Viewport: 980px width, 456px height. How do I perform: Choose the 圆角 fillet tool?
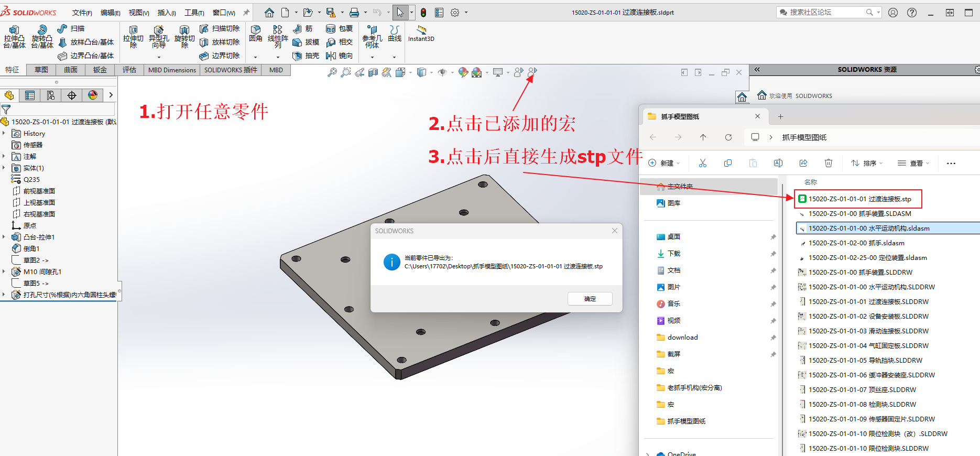point(256,32)
